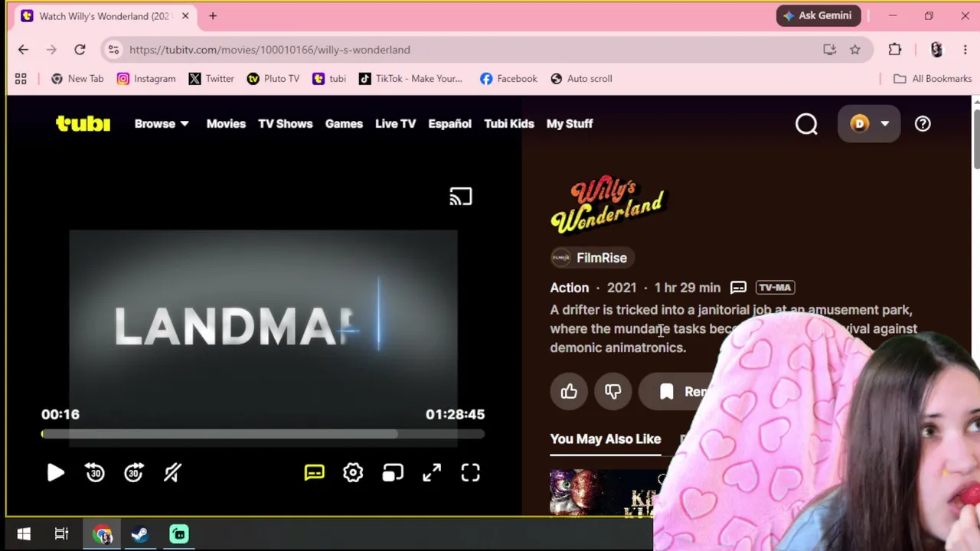The height and width of the screenshot is (551, 980).
Task: Open the Chrome apps grid shortcut
Action: click(x=21, y=79)
